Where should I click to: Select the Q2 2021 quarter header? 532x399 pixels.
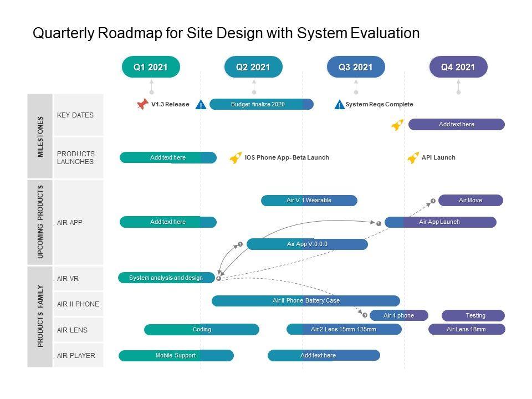click(253, 67)
